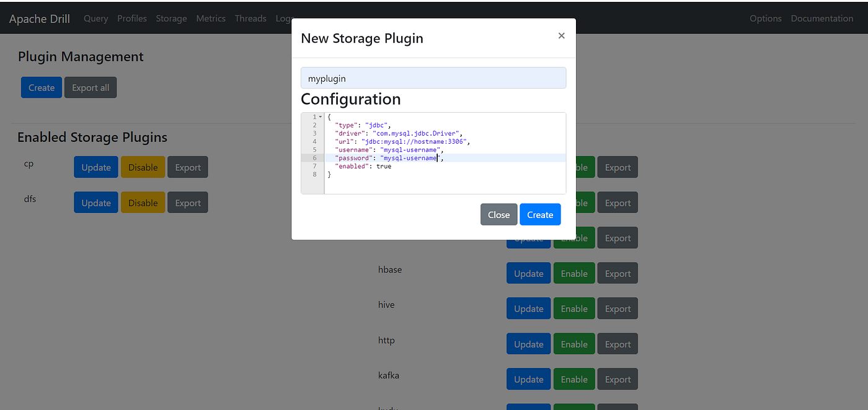The width and height of the screenshot is (868, 410).
Task: Place cursor on the "type": "jdbc" line
Action: coord(363,125)
